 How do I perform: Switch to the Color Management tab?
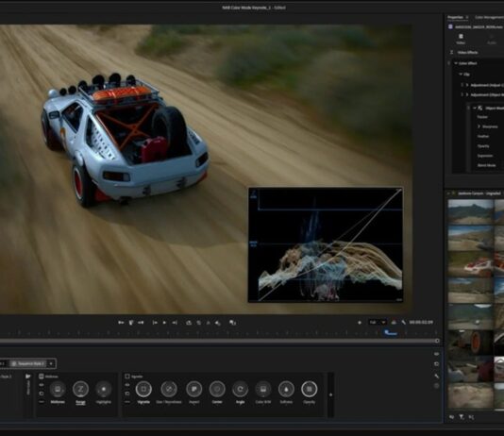tap(489, 17)
